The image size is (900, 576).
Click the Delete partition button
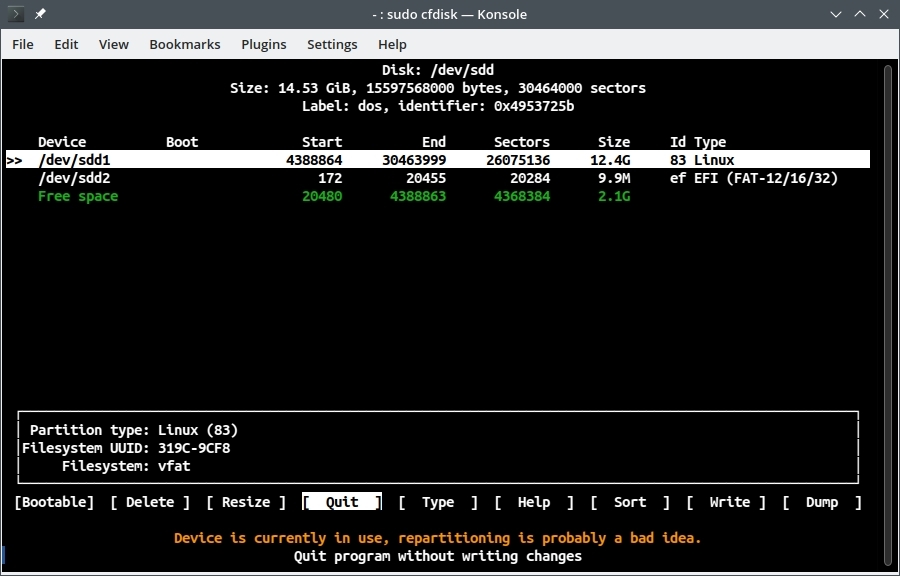coord(150,501)
